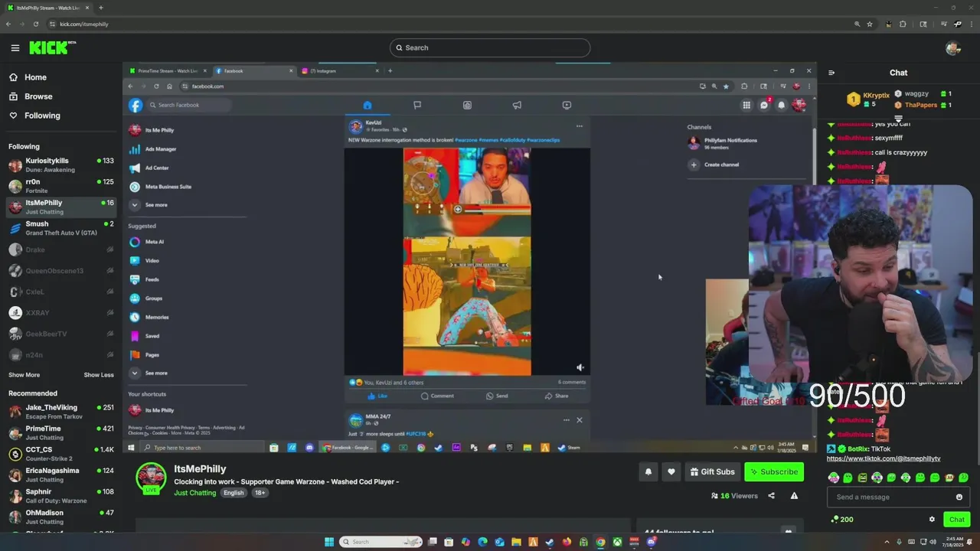This screenshot has width=980, height=551.
Task: Click Search Facebook field
Action: click(x=188, y=105)
